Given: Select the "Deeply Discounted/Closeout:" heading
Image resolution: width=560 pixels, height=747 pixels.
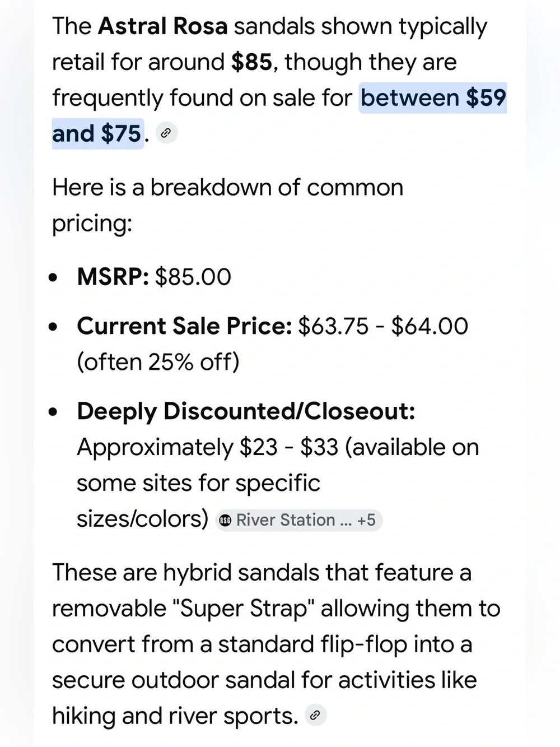Looking at the screenshot, I should point(246,411).
